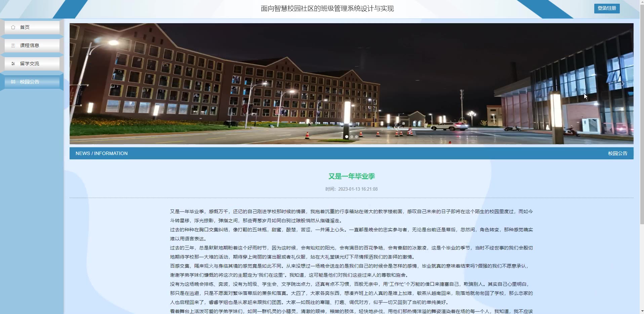Click the NEWS / INFORMATION heading
This screenshot has height=314, width=644.
click(x=102, y=153)
